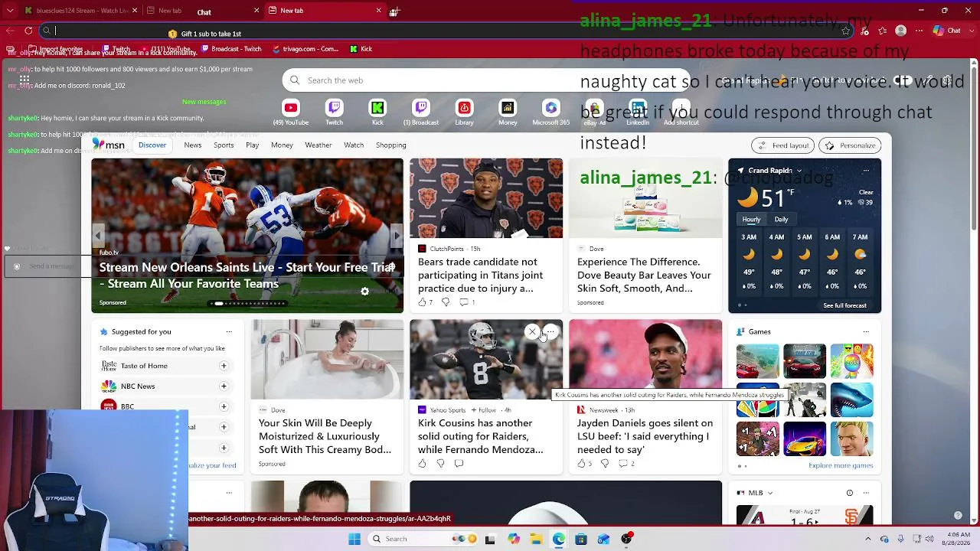
Task: Open the trivago.com bookmark
Action: point(305,49)
